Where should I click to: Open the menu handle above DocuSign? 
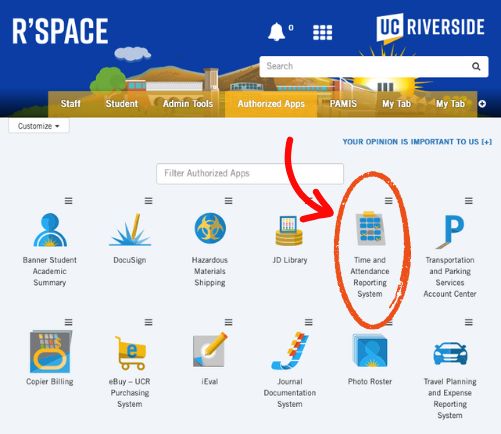148,201
